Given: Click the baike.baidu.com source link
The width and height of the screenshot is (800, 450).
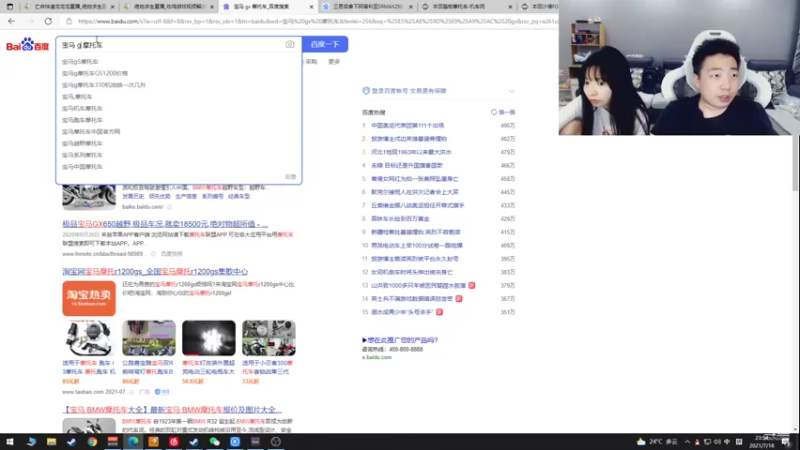Looking at the screenshot, I should [142, 207].
